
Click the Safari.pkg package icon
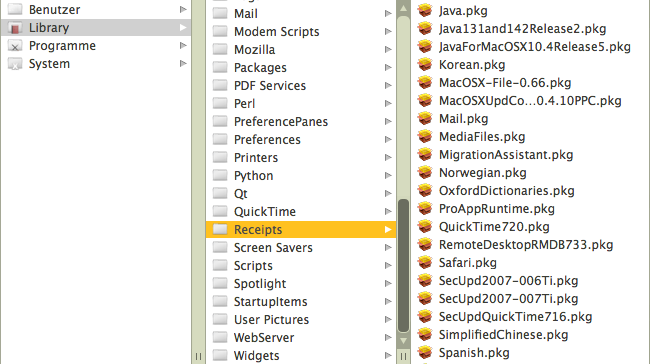click(425, 262)
